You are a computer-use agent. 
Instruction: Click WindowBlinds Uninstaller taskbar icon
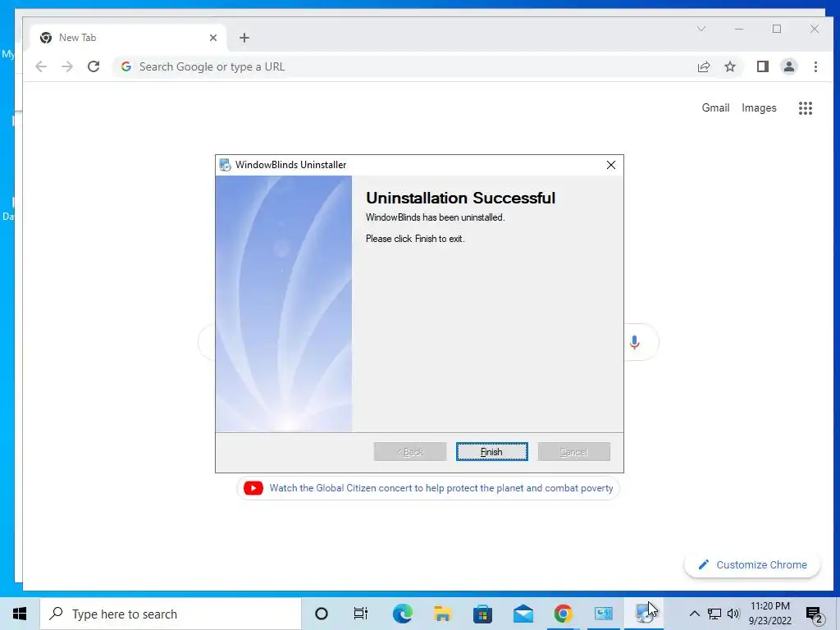tap(644, 614)
